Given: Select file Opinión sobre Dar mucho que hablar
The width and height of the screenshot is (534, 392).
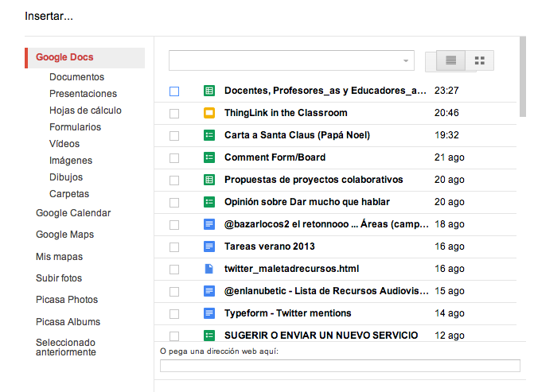Looking at the screenshot, I should pos(307,202).
